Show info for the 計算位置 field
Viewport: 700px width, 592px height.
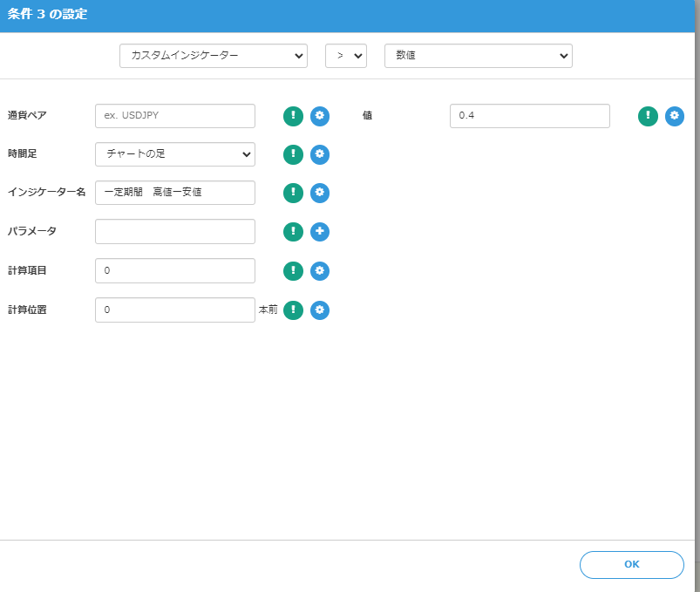(293, 310)
